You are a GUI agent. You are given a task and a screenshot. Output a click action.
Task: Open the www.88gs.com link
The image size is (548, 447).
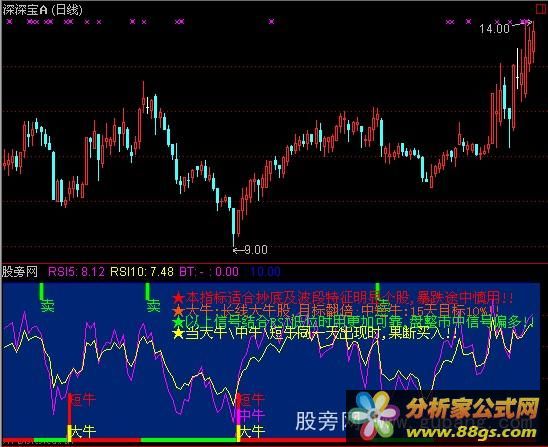(x=472, y=433)
